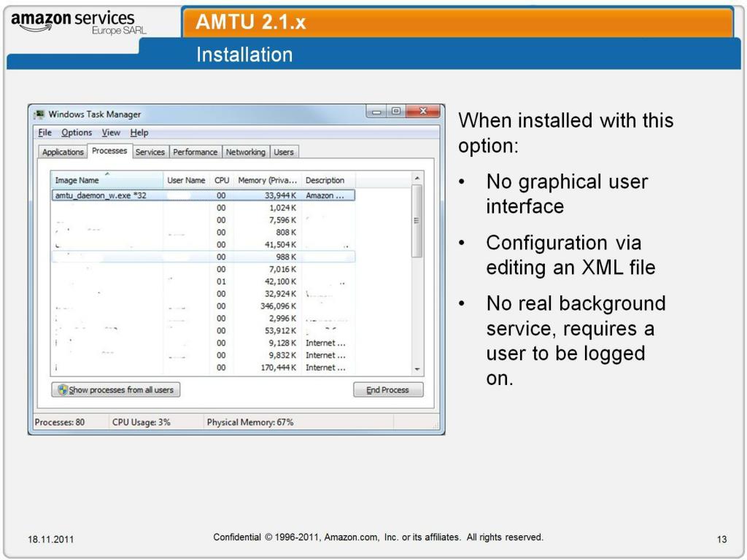This screenshot has height=560, width=747.
Task: Minimize the Windows Task Manager window
Action: coord(376,112)
